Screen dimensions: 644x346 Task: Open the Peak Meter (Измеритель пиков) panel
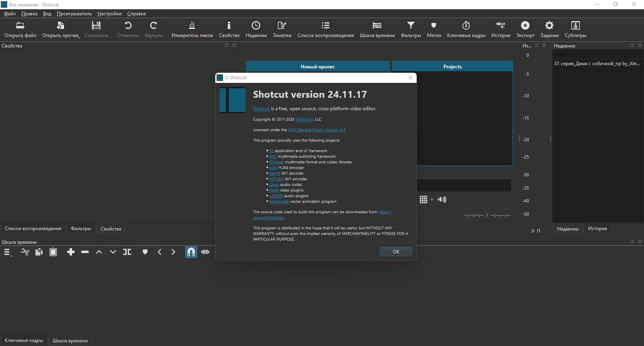[x=192, y=30]
